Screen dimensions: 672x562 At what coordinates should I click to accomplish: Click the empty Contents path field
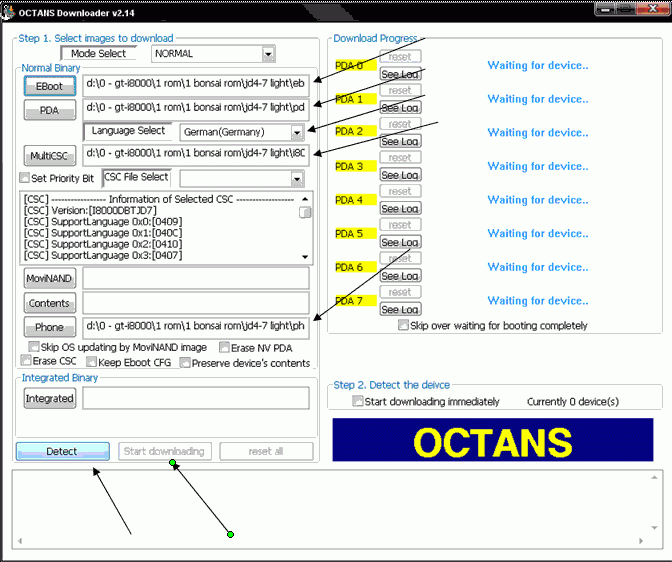coord(196,303)
